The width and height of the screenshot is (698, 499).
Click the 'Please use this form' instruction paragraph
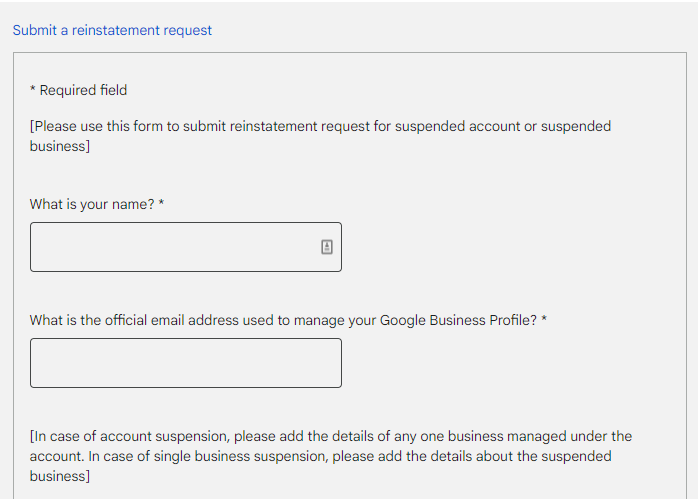tap(320, 136)
